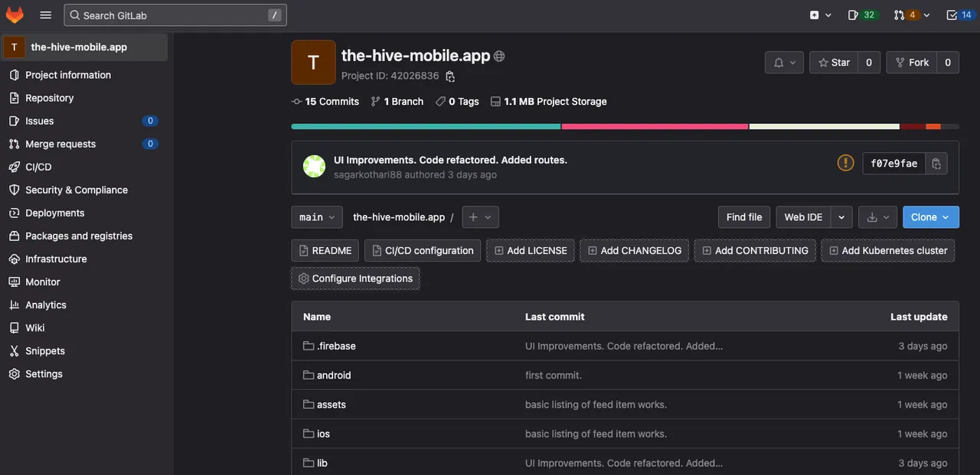The width and height of the screenshot is (980, 475).
Task: Expand the Web IDE options arrow
Action: click(841, 217)
